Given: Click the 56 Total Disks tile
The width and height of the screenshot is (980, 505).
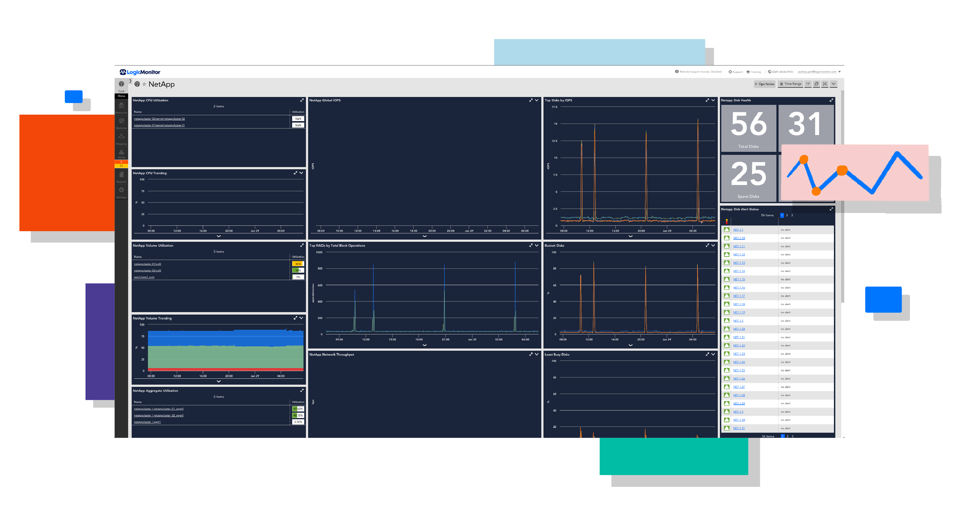Looking at the screenshot, I should [x=749, y=129].
